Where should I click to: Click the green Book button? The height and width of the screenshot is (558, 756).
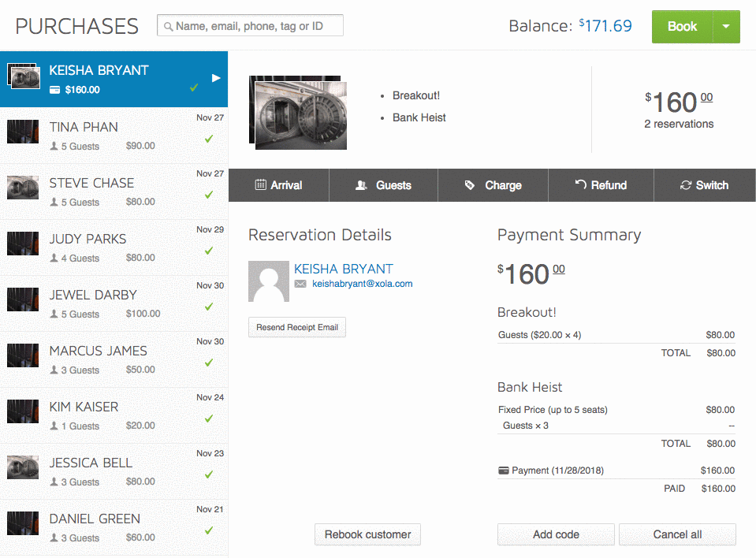[x=682, y=27]
